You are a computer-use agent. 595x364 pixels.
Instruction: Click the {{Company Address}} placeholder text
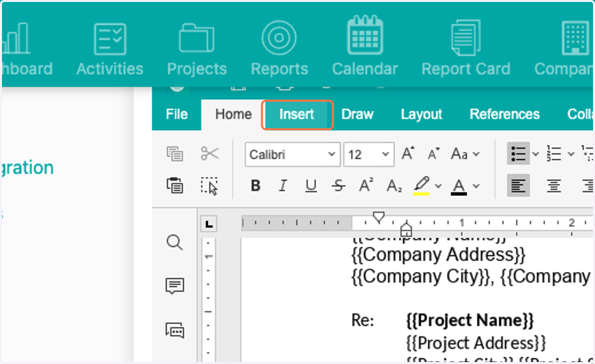[438, 255]
